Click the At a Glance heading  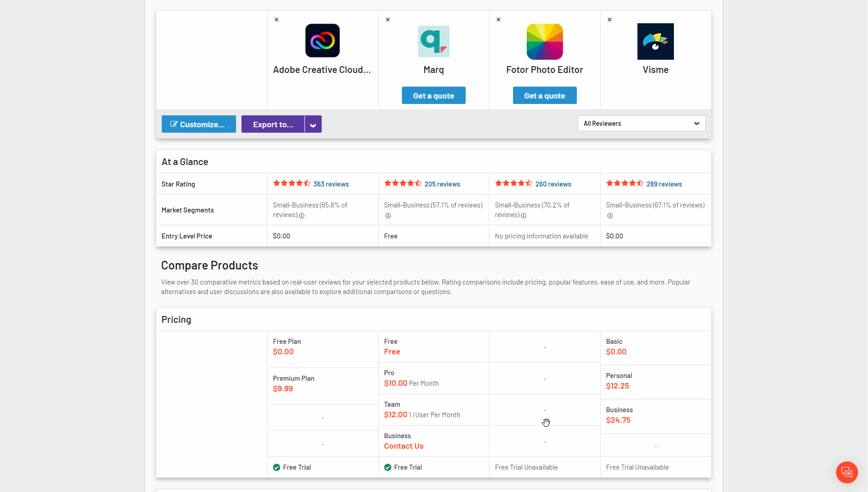(x=185, y=162)
